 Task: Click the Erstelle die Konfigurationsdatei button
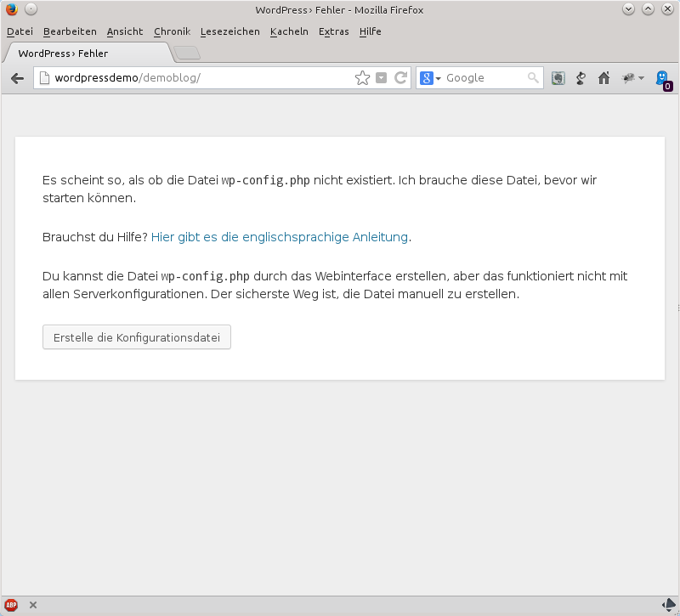[x=137, y=337]
